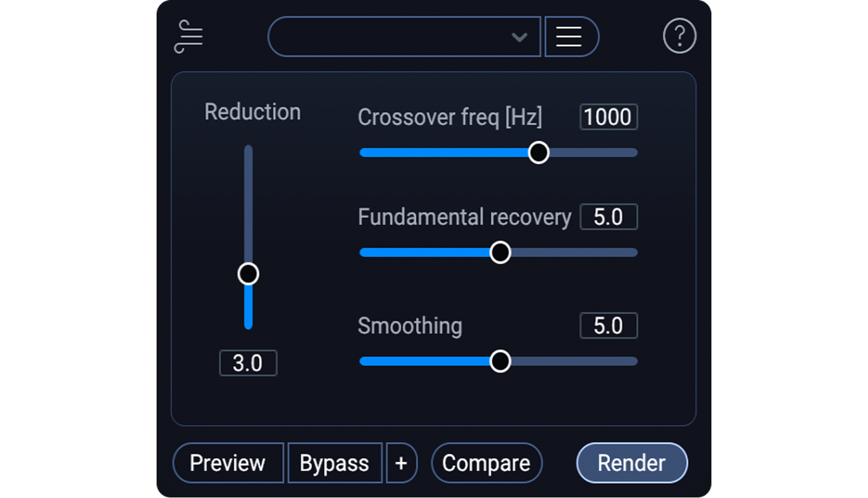Toggle the Bypass button
The image size is (868, 498).
coord(334,463)
